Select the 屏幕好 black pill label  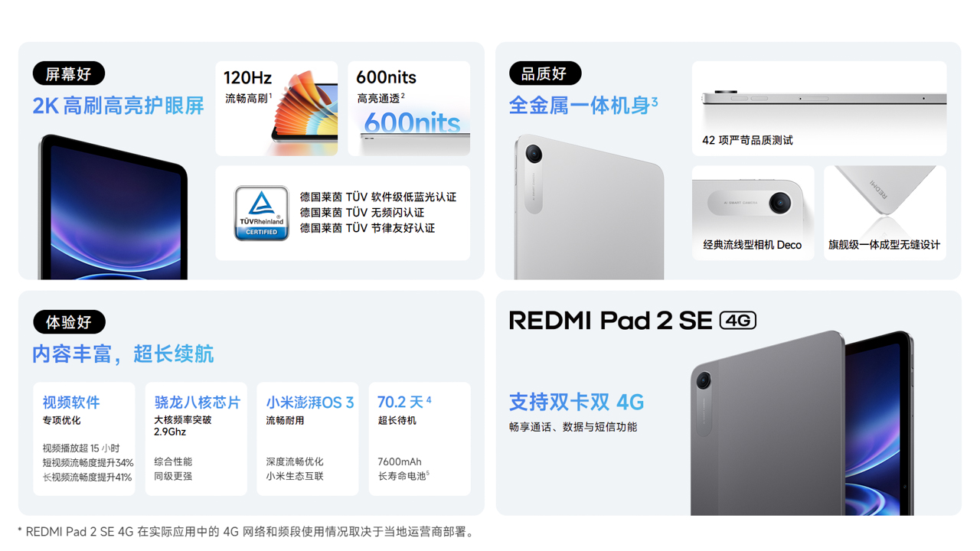[69, 74]
